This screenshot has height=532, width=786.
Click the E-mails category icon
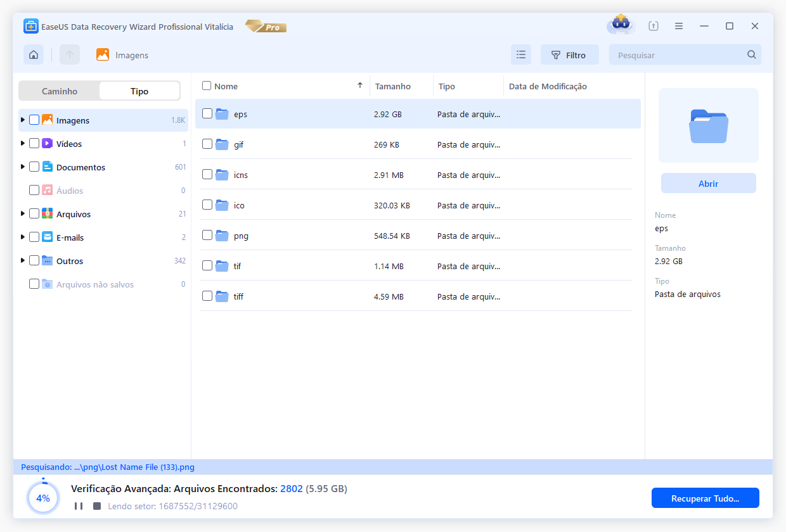48,237
